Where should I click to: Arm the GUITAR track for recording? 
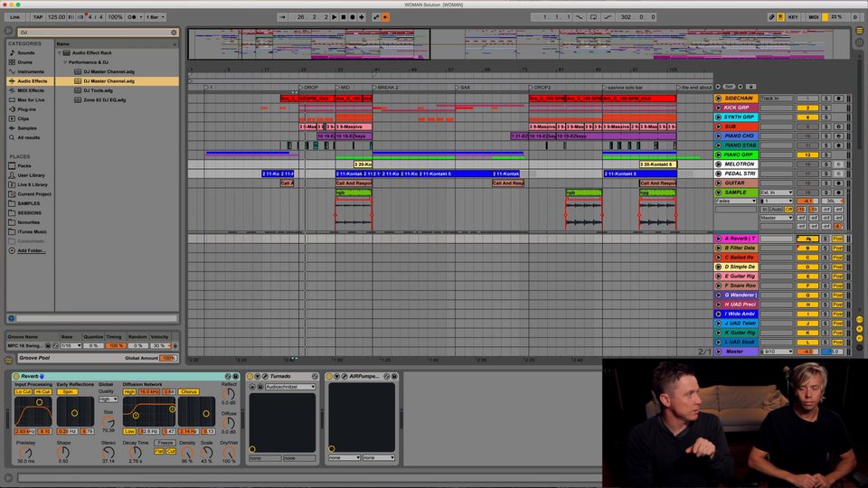(838, 183)
